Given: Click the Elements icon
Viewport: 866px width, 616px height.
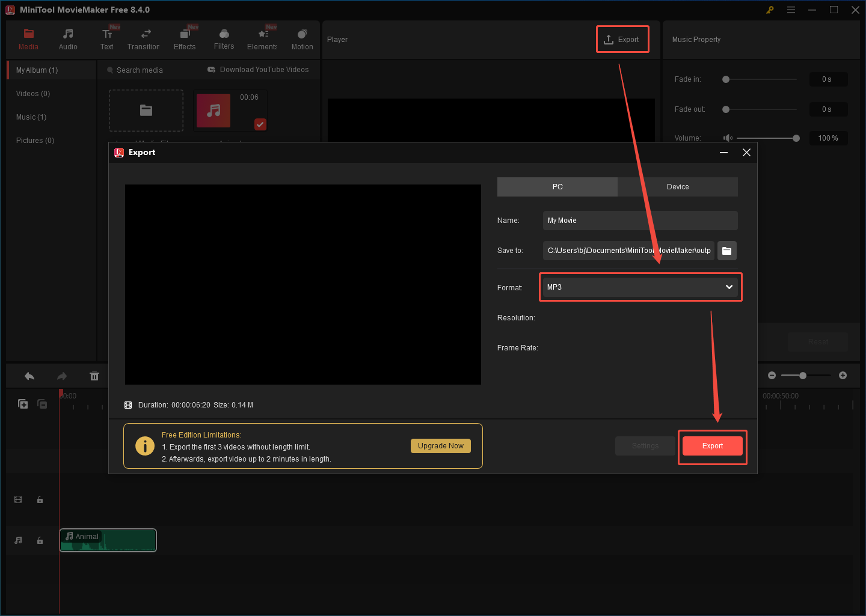Looking at the screenshot, I should click(262, 34).
